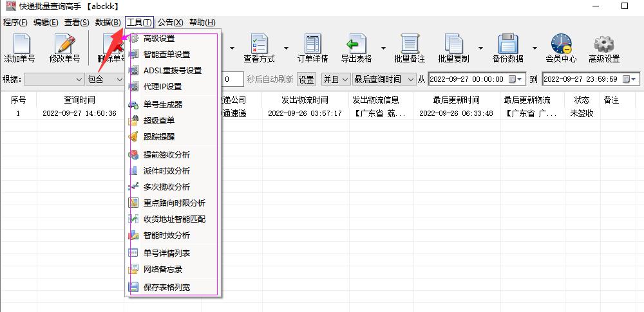
Task: Sort by 查询时间 column header
Action: pyautogui.click(x=80, y=100)
